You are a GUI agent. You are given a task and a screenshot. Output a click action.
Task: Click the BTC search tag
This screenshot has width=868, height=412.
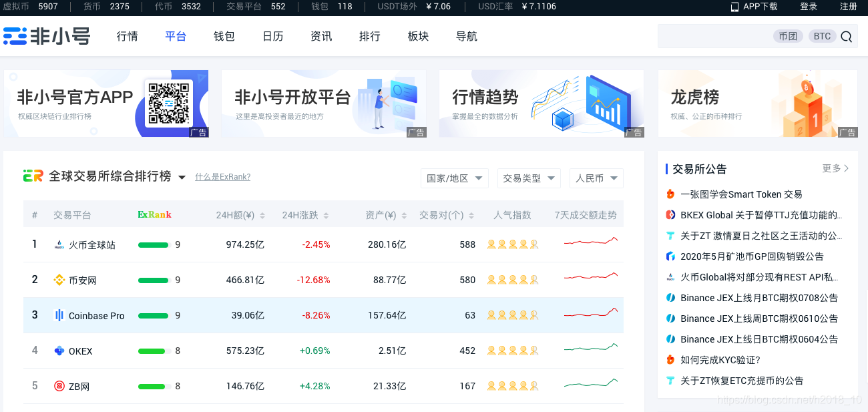click(822, 36)
